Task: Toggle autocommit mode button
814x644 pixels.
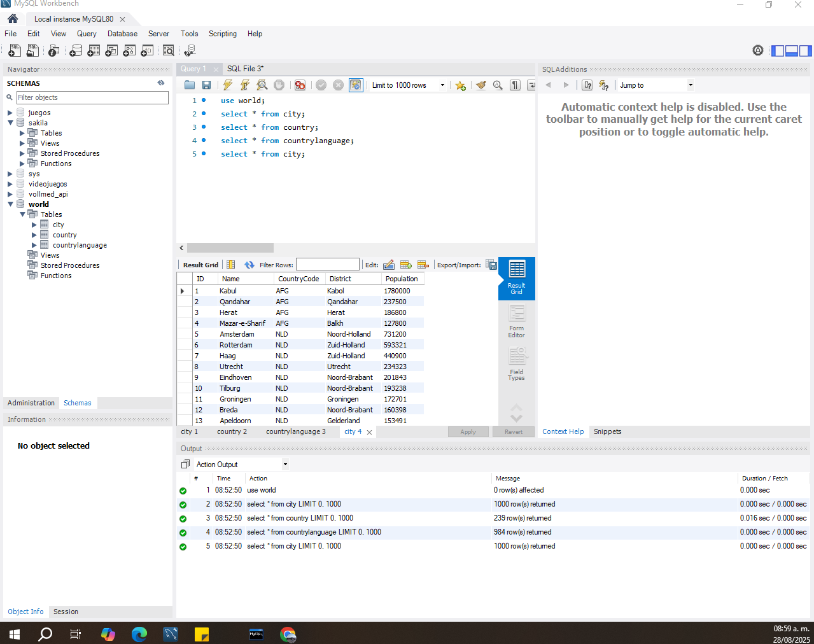Action: pyautogui.click(x=356, y=85)
